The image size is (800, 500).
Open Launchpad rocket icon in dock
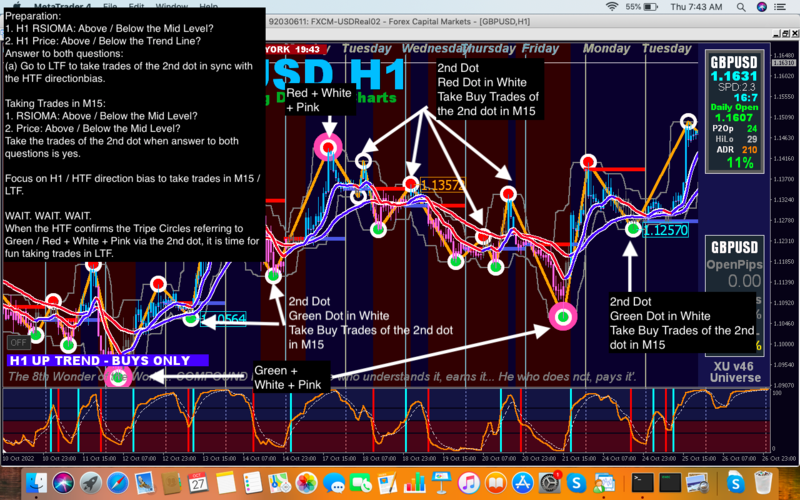[x=91, y=482]
